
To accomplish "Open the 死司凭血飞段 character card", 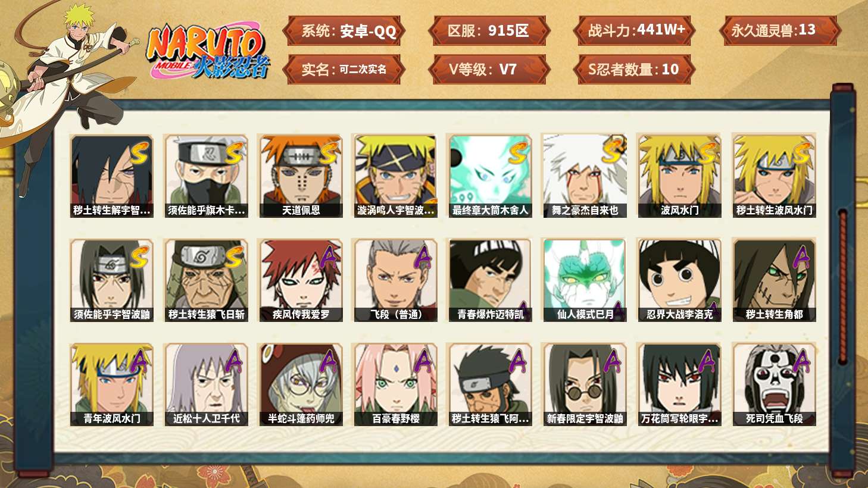I will [x=774, y=384].
